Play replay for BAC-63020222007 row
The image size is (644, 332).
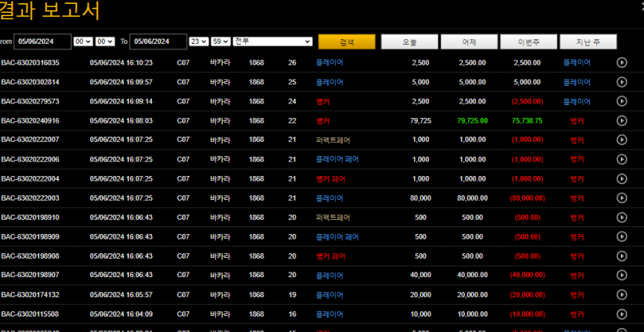[x=622, y=140]
